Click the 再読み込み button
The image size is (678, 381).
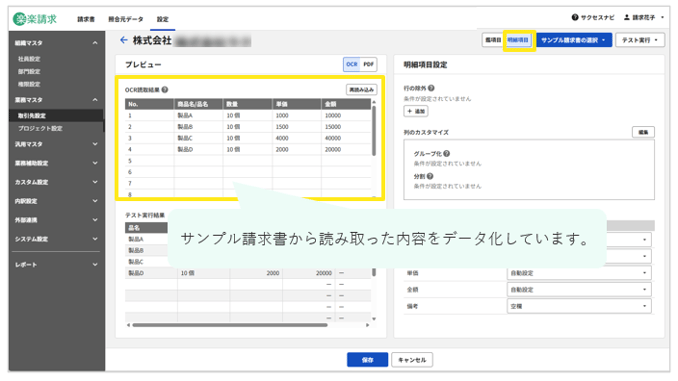[x=361, y=90]
